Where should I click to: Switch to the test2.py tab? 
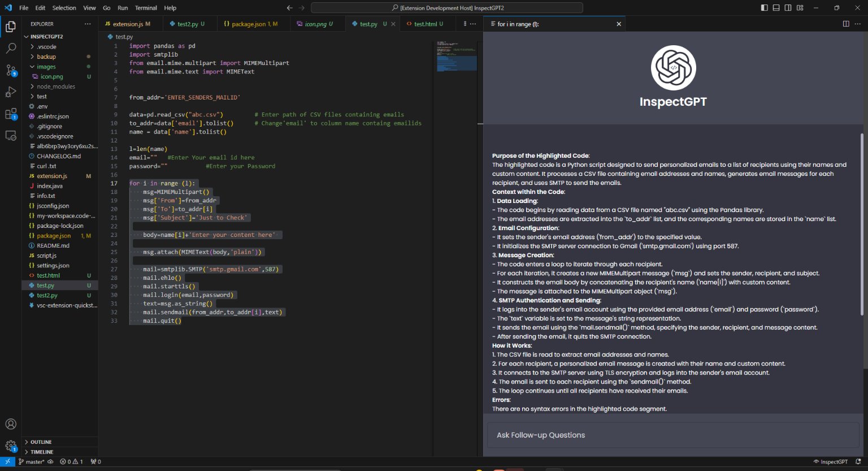(189, 24)
